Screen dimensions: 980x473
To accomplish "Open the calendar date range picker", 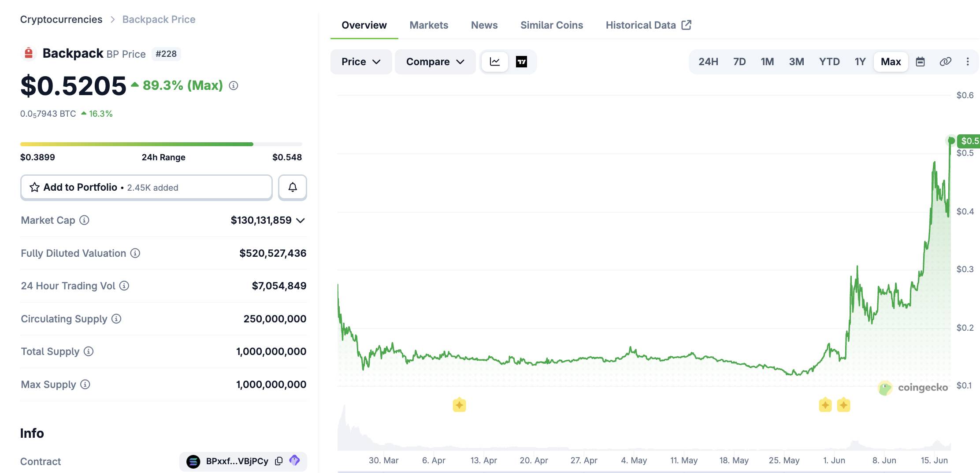I will (x=920, y=62).
